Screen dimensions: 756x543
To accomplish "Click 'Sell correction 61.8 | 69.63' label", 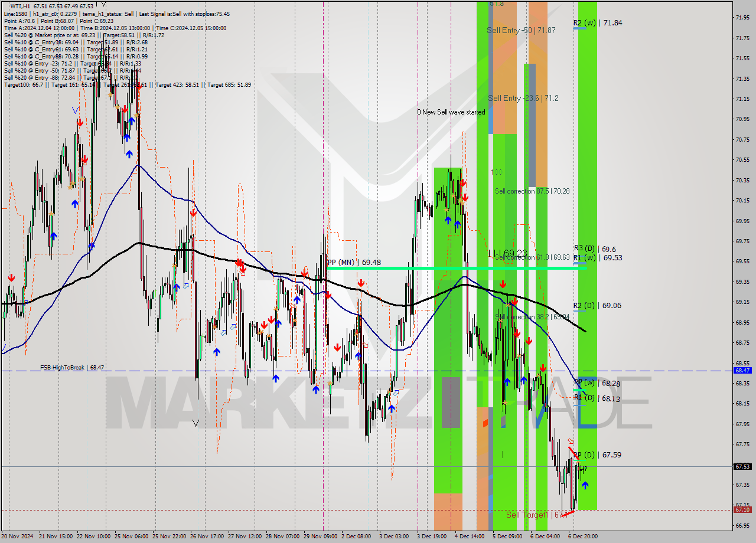I will (532, 257).
